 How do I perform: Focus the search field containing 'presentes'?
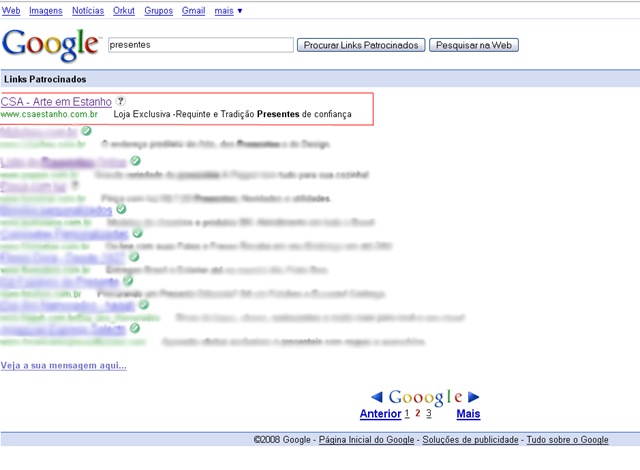click(201, 45)
